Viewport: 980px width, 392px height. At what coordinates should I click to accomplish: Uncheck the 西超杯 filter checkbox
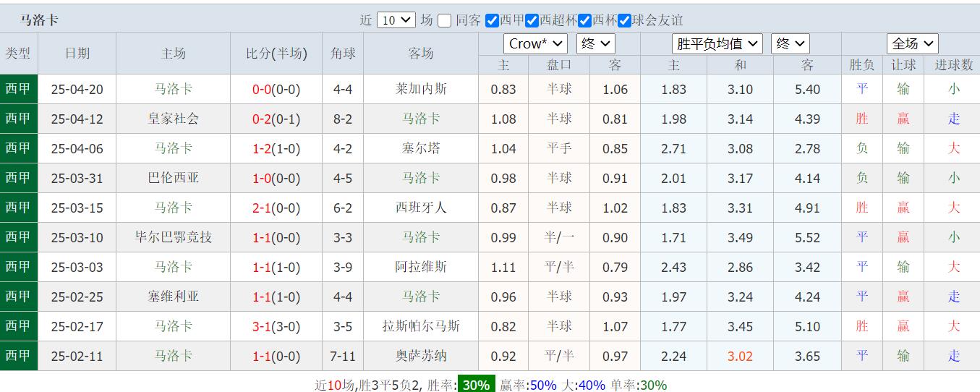click(532, 21)
